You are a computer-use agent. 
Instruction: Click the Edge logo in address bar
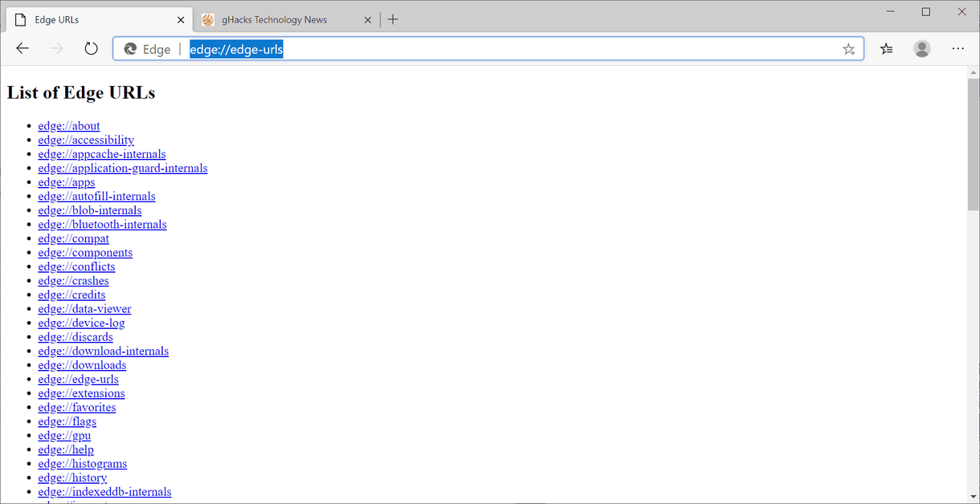pyautogui.click(x=130, y=49)
